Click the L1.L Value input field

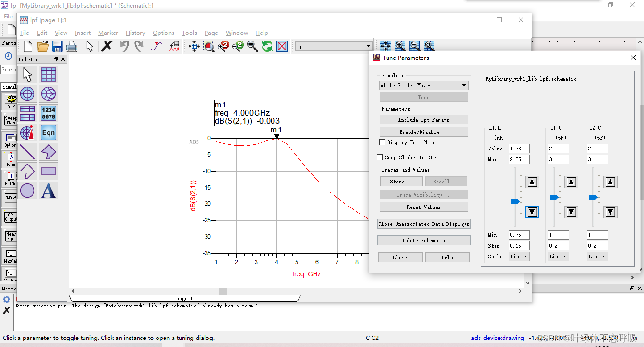click(x=519, y=149)
